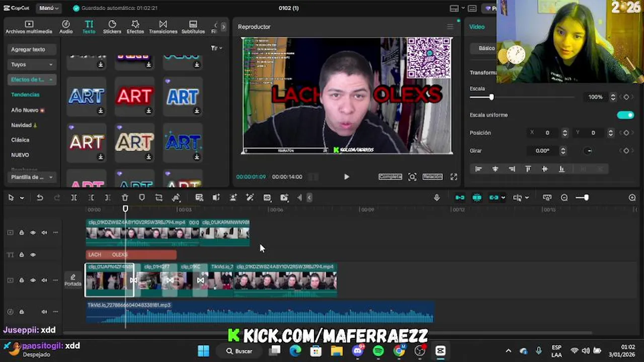Switch to the Efectos tab
Viewport: 644px width, 362px height.
[x=135, y=27]
